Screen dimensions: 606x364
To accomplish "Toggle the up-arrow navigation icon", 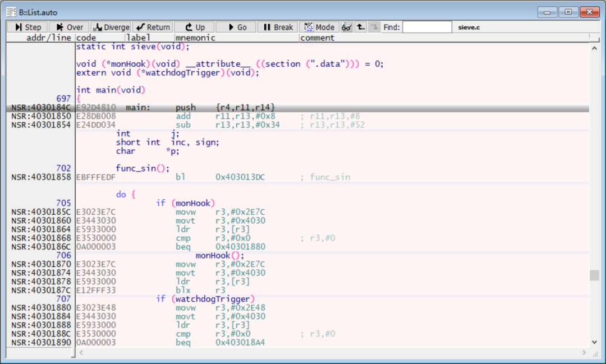I will point(360,26).
